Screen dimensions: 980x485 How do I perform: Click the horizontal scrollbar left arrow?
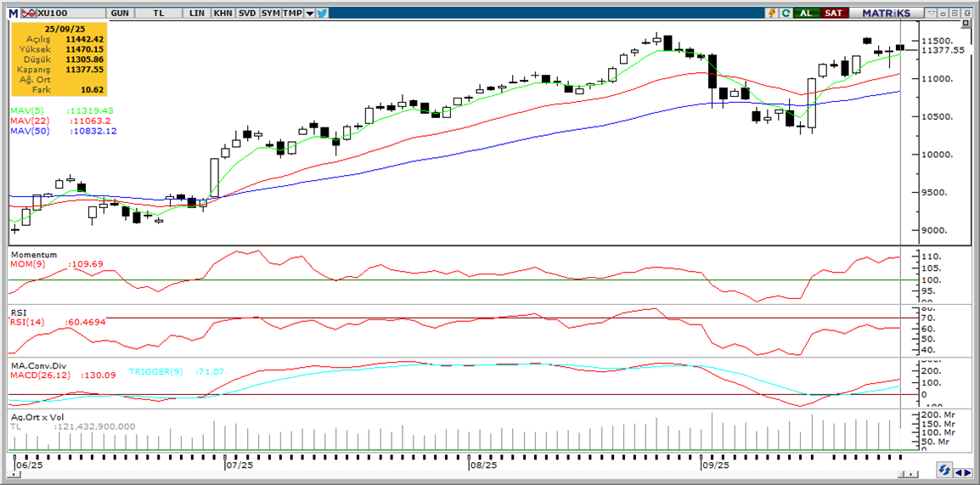(15, 471)
